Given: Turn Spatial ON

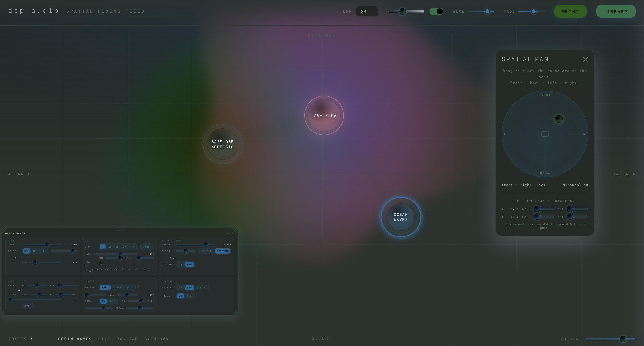Looking at the screenshot, I should click(180, 288).
